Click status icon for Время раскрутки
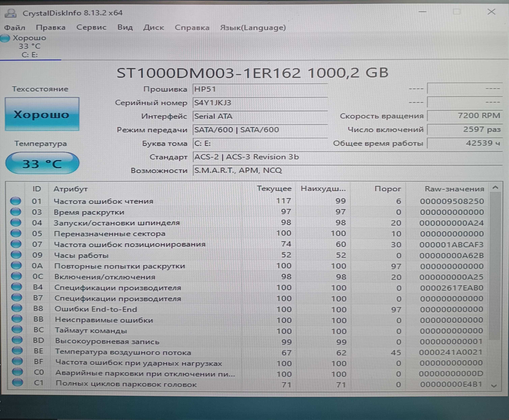509x420 pixels. tap(16, 212)
